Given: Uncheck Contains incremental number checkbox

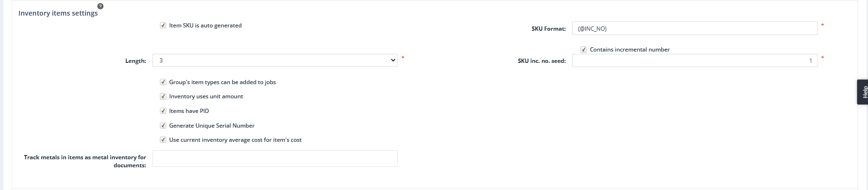Looking at the screenshot, I should [x=583, y=50].
